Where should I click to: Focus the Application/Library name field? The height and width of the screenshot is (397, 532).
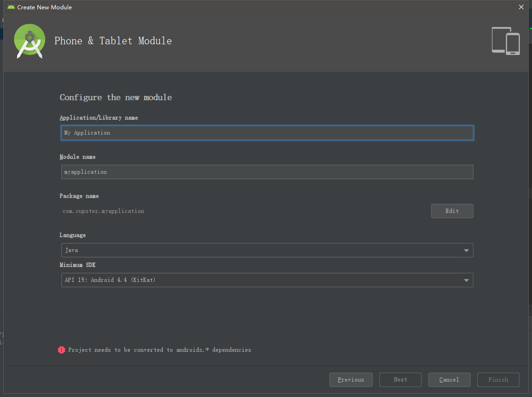pos(267,133)
